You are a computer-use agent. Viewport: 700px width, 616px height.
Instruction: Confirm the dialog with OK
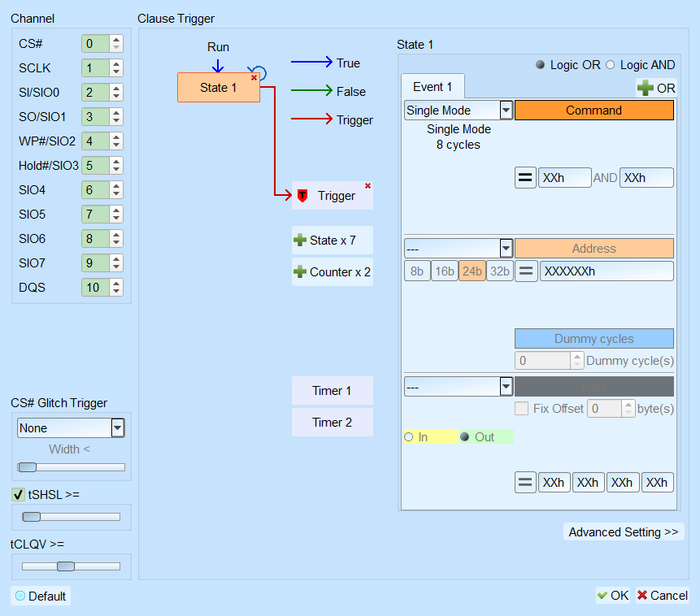(x=613, y=596)
